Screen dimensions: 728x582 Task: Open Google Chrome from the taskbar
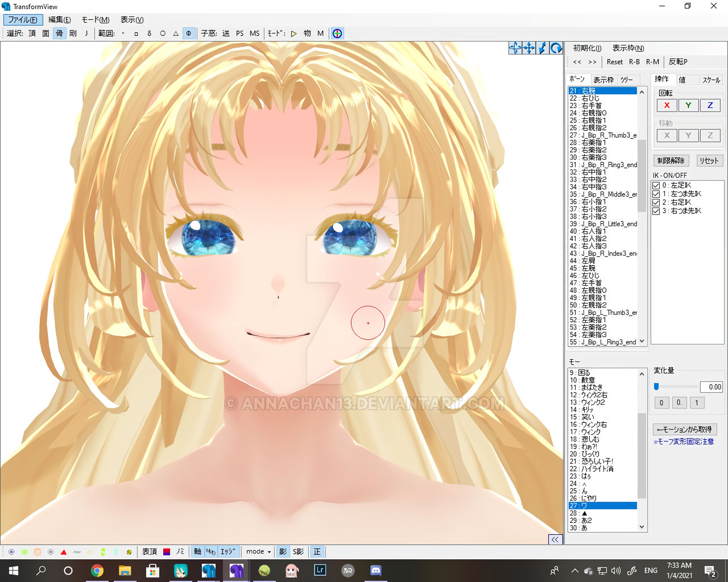97,570
